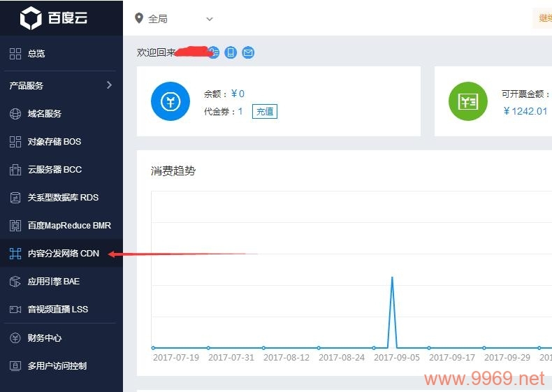Click the 充值 recharge button
Image resolution: width=552 pixels, height=392 pixels.
[x=265, y=112]
